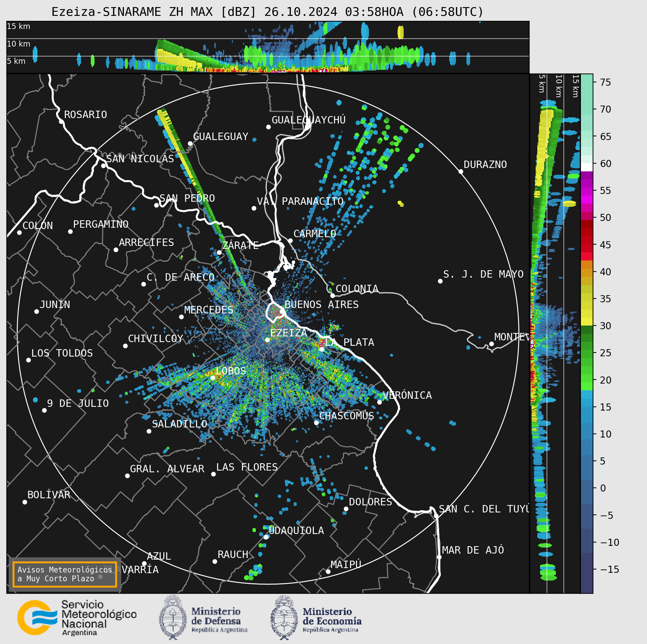This screenshot has width=647, height=644.
Task: Click the Bolívar city marker dot
Action: click(x=25, y=502)
